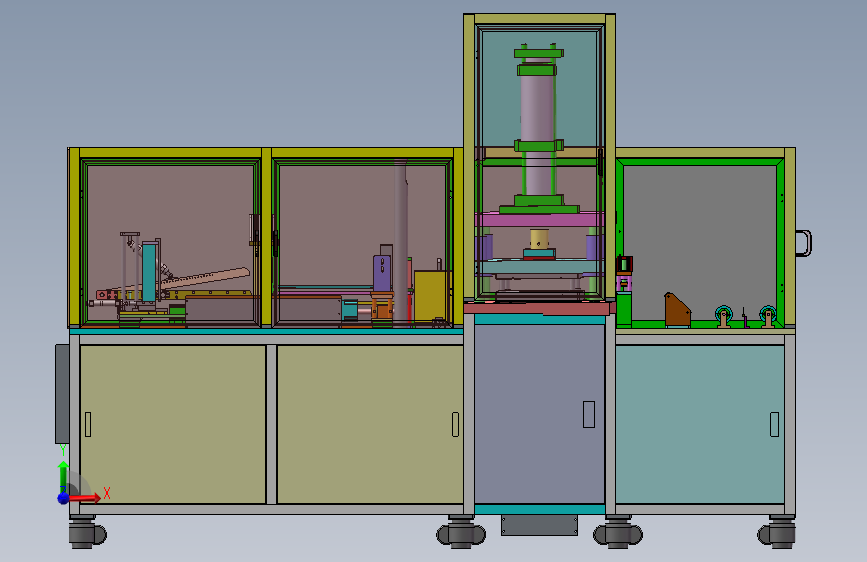
Task: Select the magenta press plate
Action: point(539,220)
